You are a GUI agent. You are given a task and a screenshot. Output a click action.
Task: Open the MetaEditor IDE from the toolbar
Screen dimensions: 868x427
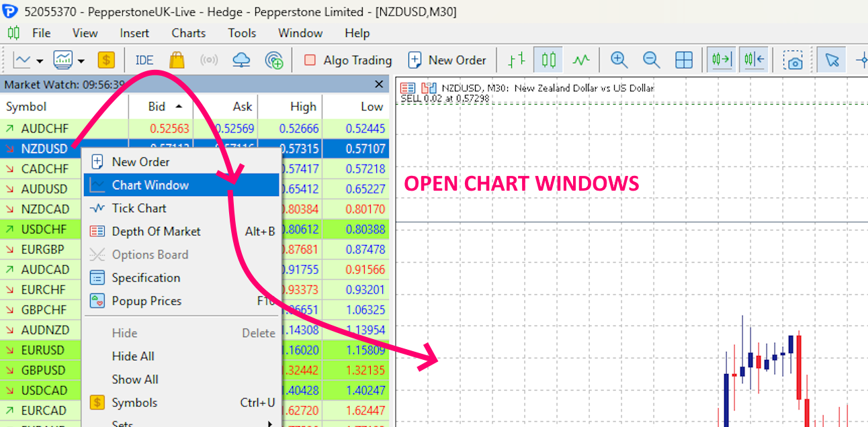(144, 60)
